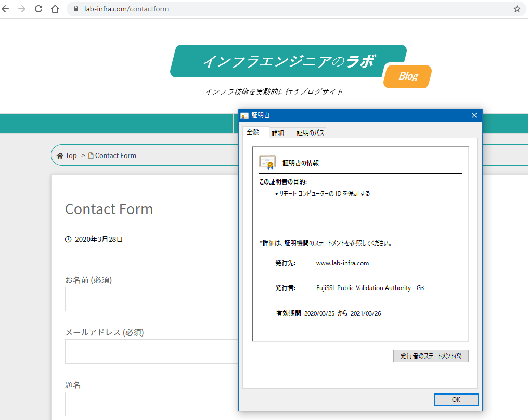Click the certificate ribbon icon near 証明書の情報

coord(267,163)
